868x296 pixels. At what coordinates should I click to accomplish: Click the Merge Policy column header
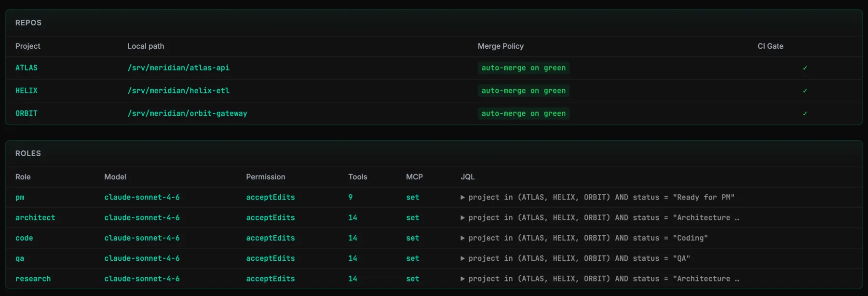pyautogui.click(x=501, y=46)
